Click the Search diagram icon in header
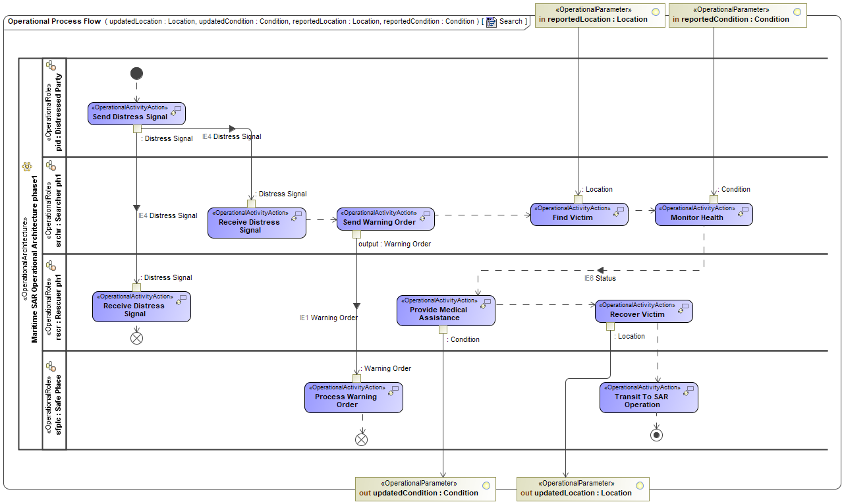 pos(492,22)
